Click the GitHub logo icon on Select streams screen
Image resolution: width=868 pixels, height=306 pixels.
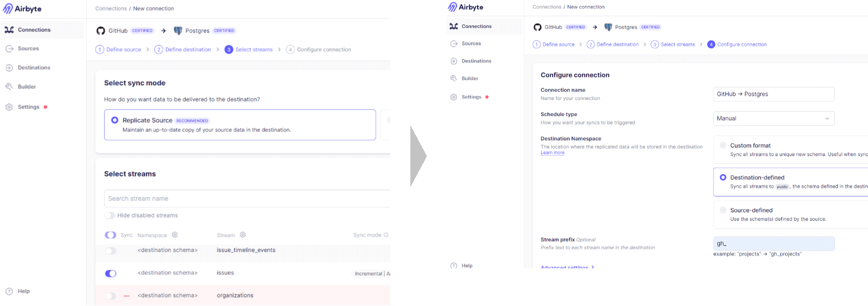(101, 31)
